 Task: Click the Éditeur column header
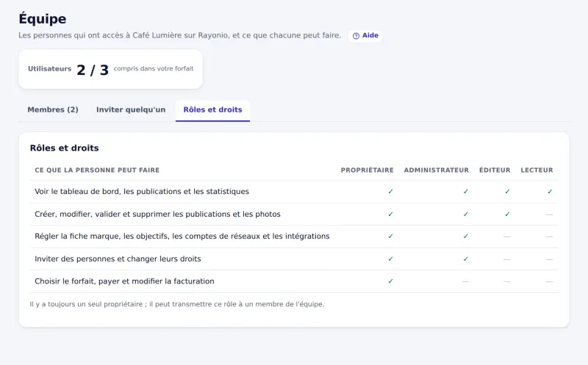[x=495, y=170]
